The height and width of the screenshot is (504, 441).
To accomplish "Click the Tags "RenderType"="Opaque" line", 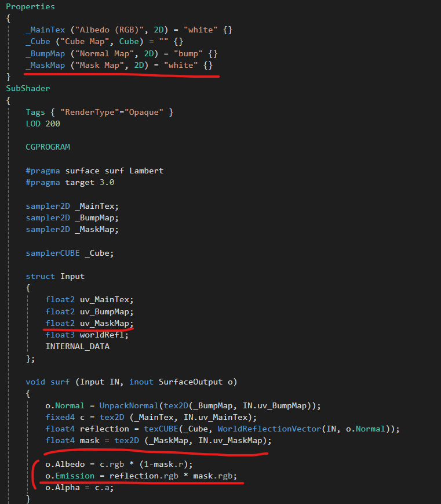I will 100,112.
